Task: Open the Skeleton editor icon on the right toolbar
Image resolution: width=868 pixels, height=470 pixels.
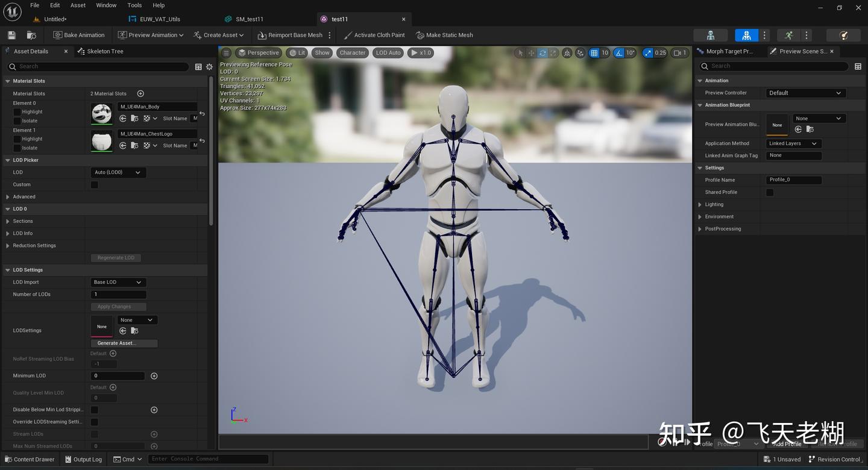Action: (x=709, y=34)
